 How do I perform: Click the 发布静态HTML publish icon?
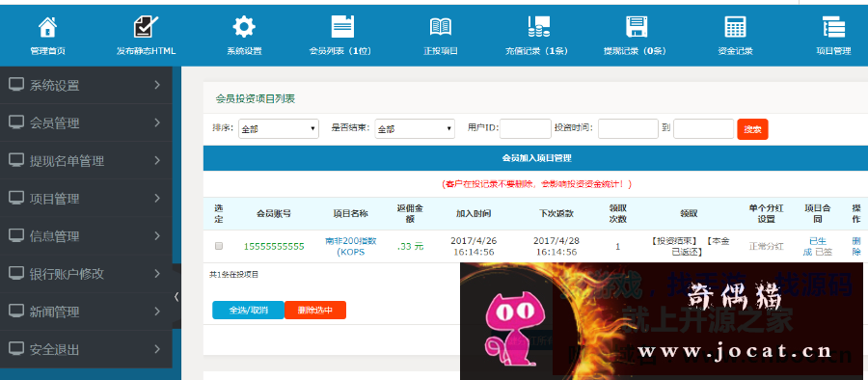pyautogui.click(x=146, y=27)
